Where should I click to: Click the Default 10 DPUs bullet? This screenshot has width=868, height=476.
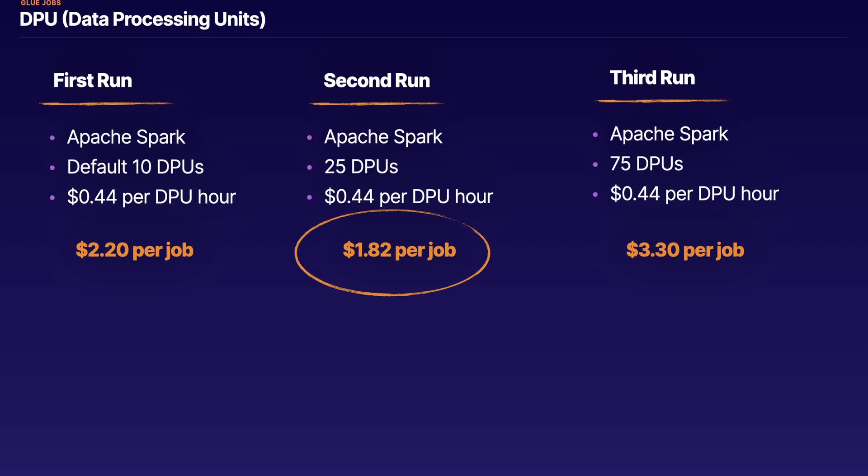[x=135, y=167]
